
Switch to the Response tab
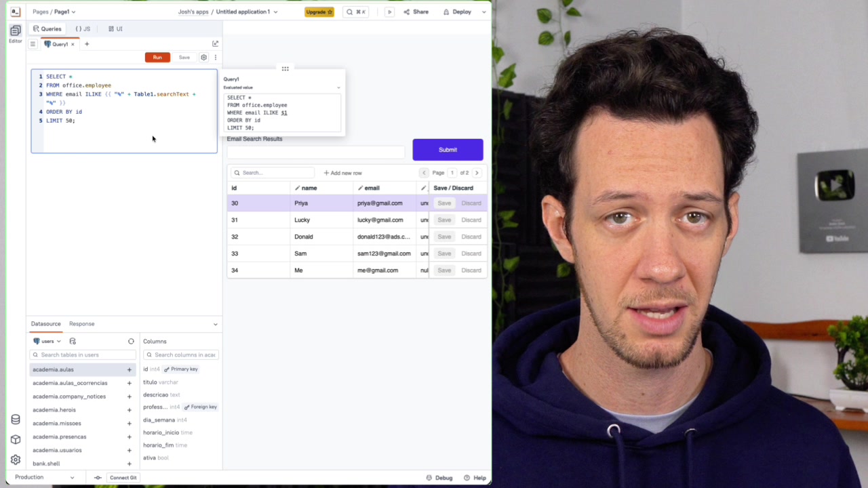[81, 323]
